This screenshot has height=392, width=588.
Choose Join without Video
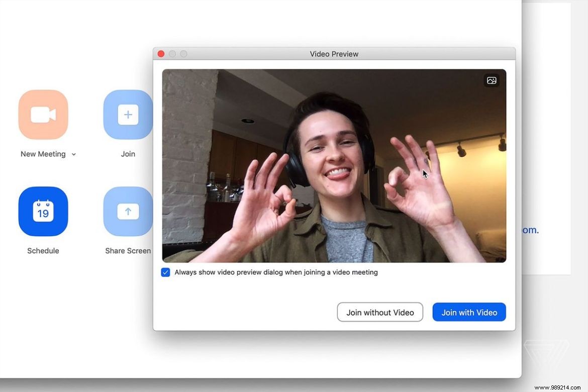point(380,312)
